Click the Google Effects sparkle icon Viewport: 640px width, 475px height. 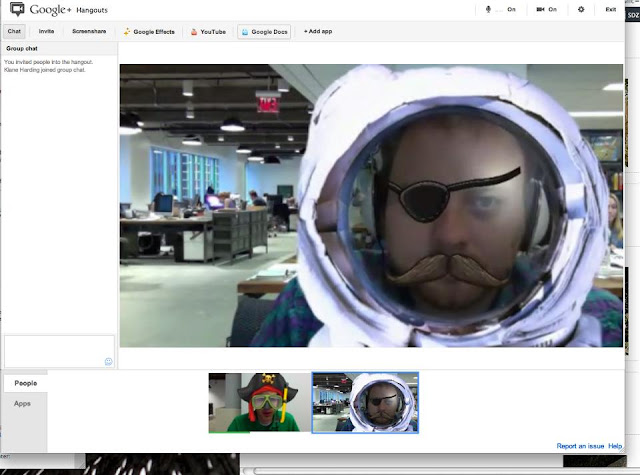[127, 32]
